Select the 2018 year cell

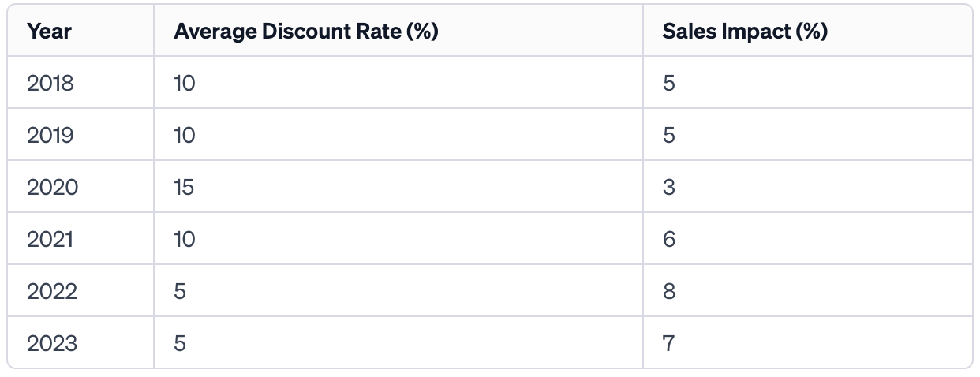(50, 83)
